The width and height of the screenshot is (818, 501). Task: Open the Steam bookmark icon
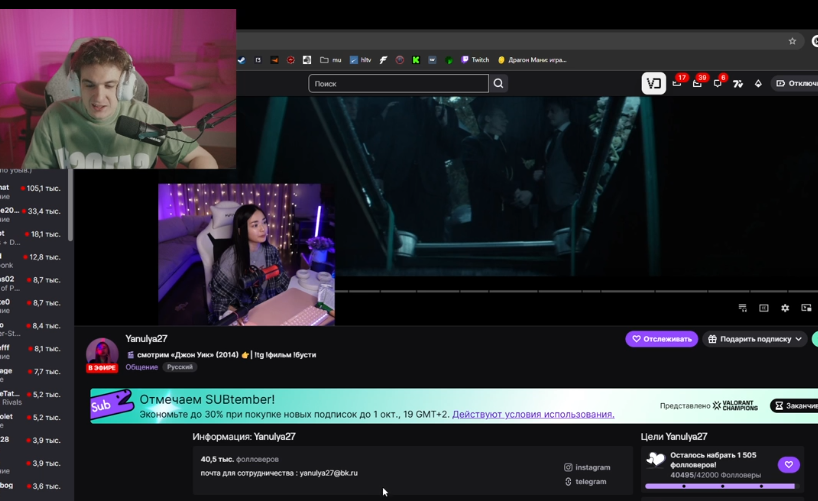coord(242,60)
